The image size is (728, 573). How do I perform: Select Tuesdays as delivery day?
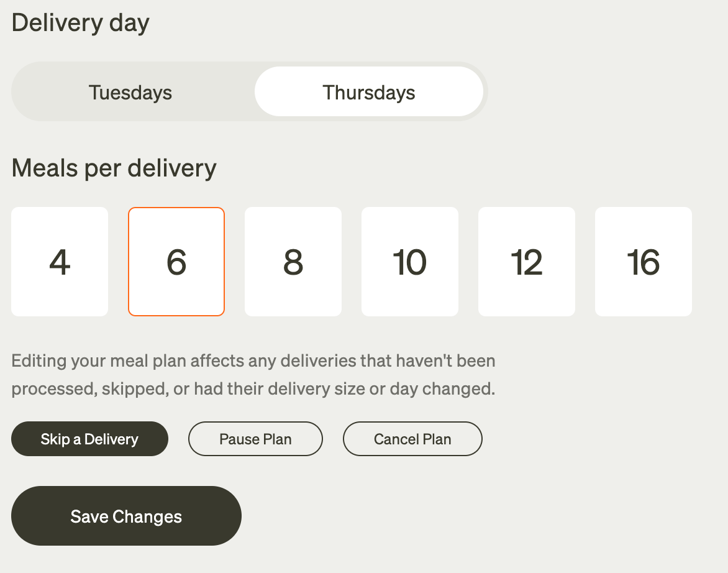[130, 93]
